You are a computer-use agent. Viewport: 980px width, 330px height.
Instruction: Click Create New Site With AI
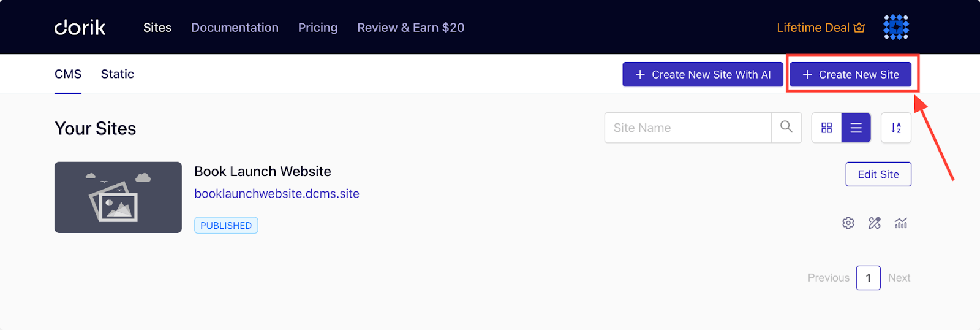point(703,74)
